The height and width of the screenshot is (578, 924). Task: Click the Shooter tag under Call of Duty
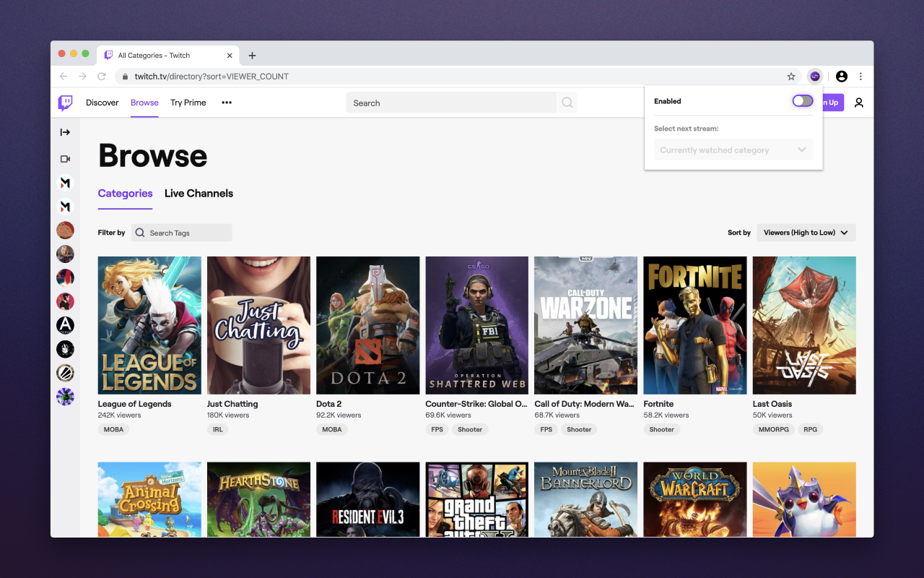[579, 429]
